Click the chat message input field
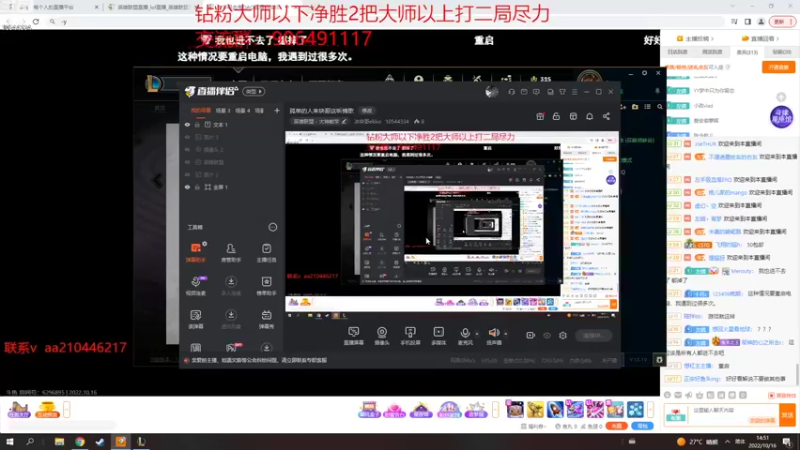 (x=721, y=415)
